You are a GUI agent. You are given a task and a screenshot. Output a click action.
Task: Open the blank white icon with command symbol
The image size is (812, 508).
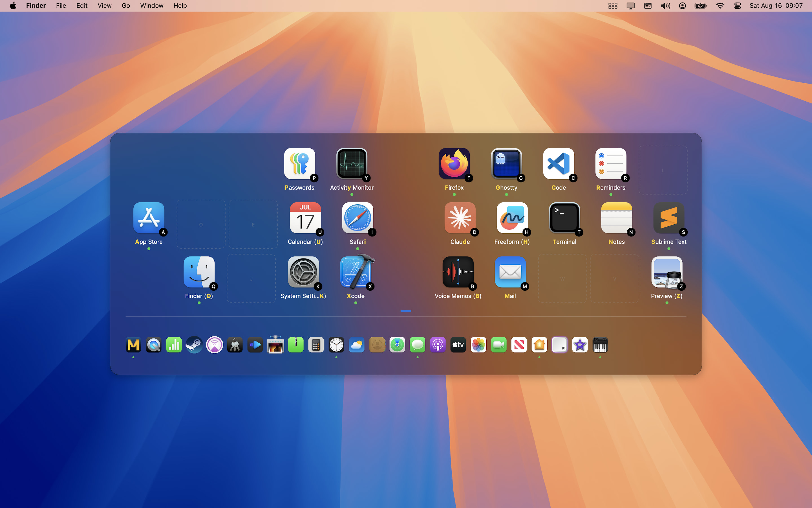pyautogui.click(x=560, y=345)
